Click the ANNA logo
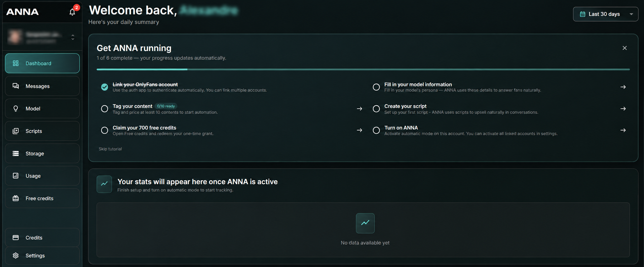 (x=22, y=12)
